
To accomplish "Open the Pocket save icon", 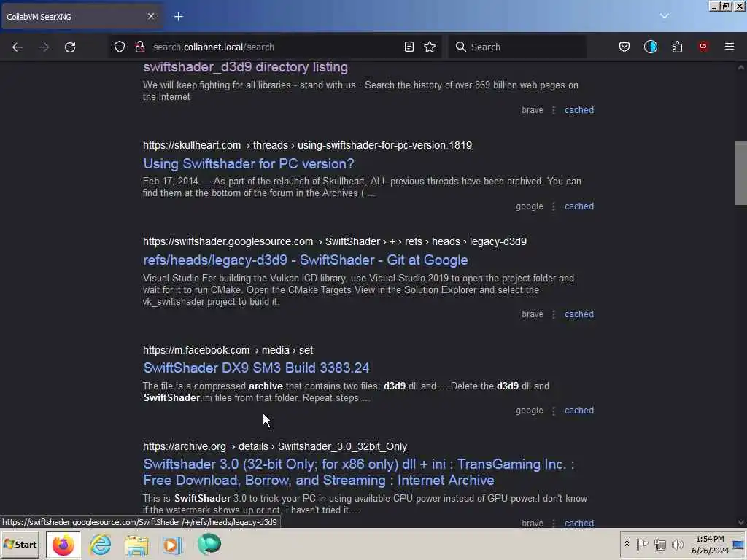I will click(624, 47).
